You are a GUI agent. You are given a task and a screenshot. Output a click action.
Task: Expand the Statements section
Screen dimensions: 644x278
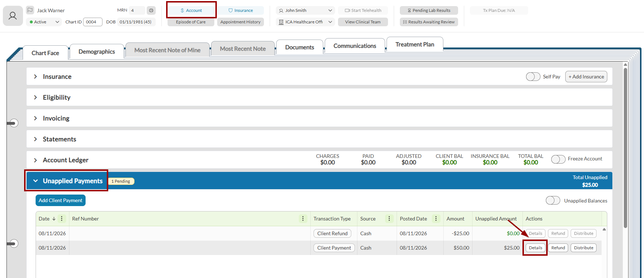[x=35, y=139]
